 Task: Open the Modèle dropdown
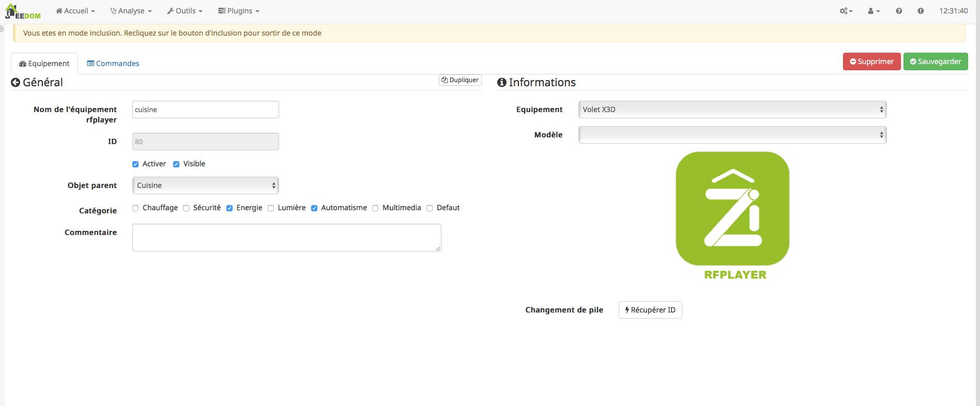pyautogui.click(x=732, y=135)
